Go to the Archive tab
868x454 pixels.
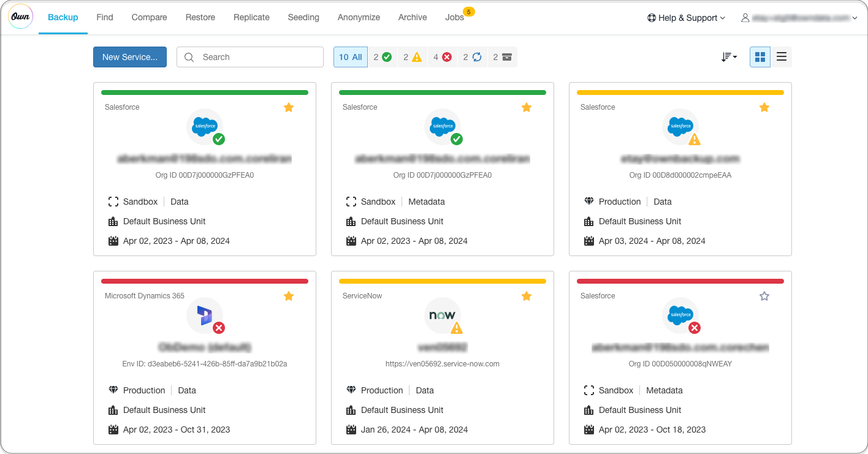(413, 17)
